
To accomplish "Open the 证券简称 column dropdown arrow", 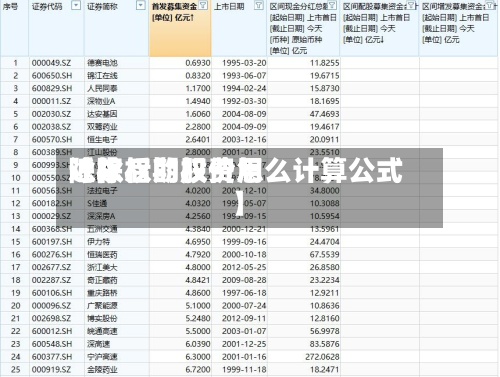I will tap(141, 5).
